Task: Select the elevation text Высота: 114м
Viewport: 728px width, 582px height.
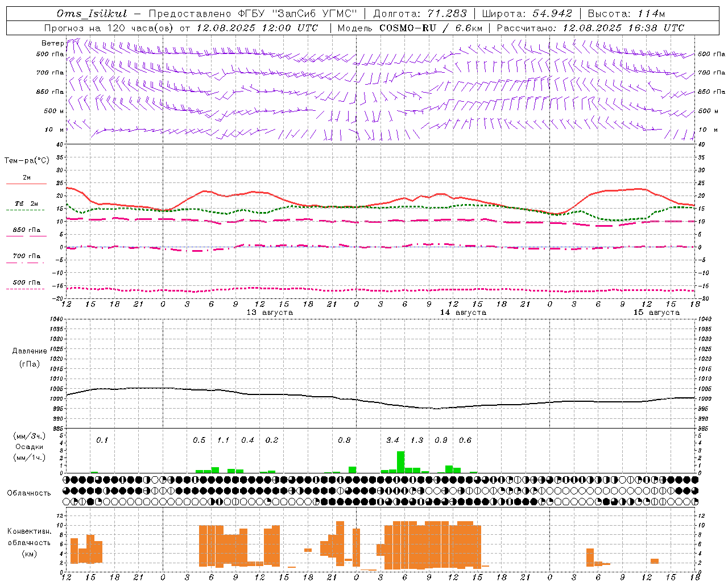Action: [x=626, y=14]
